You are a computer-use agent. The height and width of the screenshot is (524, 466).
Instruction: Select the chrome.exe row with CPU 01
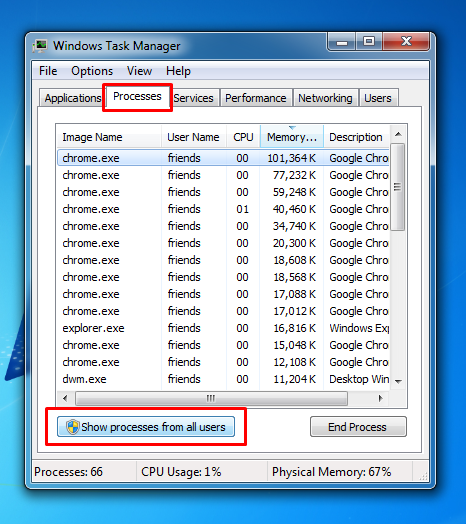(223, 209)
